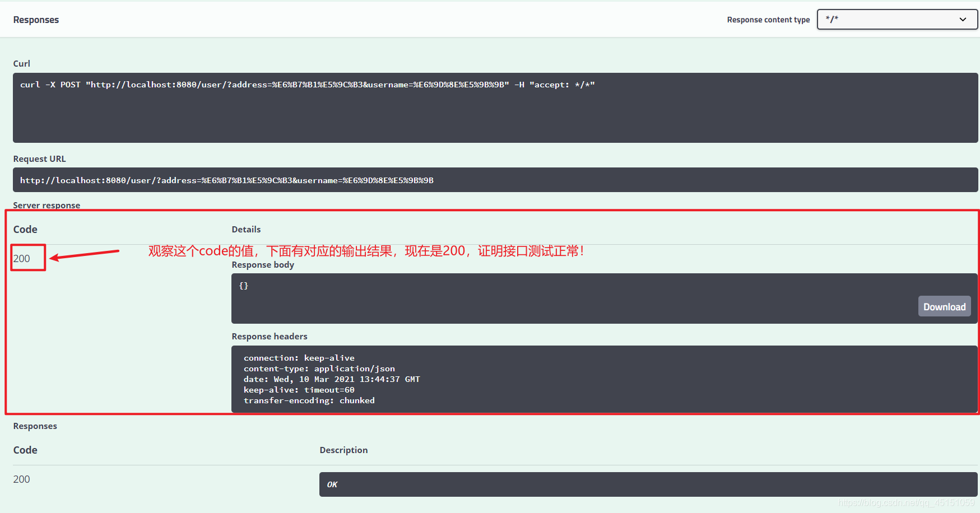Click the 'transfer-encoding: chunked' header line
The width and height of the screenshot is (980, 513).
point(309,400)
